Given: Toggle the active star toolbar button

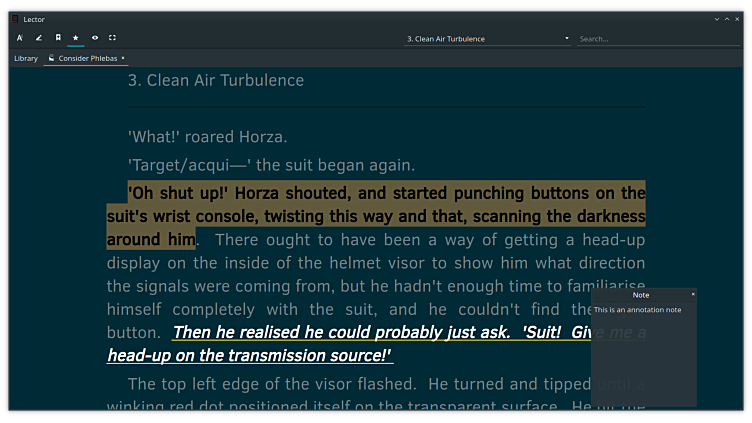Looking at the screenshot, I should pyautogui.click(x=76, y=38).
